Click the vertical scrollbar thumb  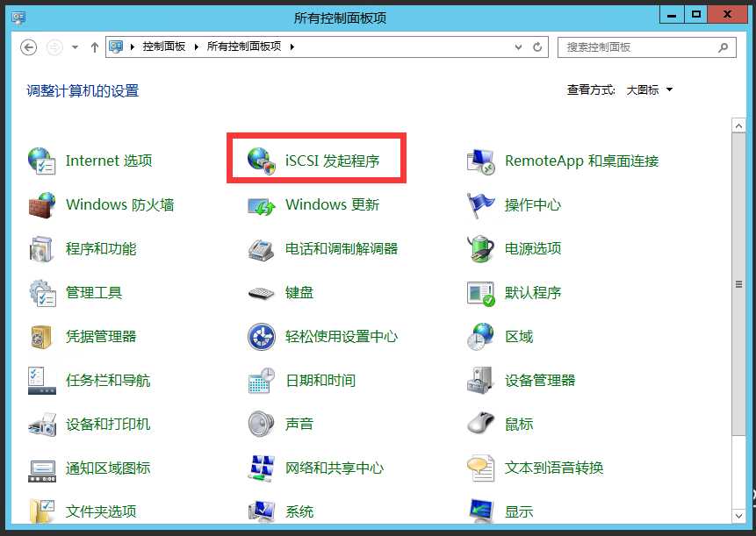738,284
